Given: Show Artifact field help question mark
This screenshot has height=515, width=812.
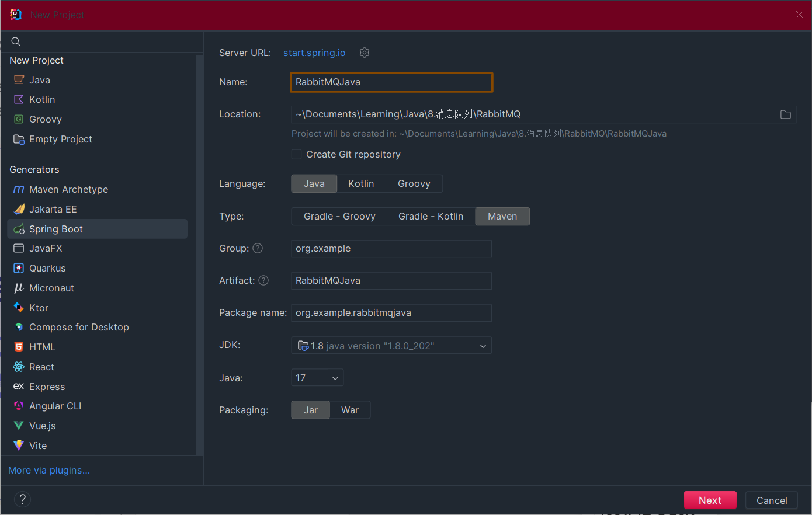Looking at the screenshot, I should tap(263, 280).
